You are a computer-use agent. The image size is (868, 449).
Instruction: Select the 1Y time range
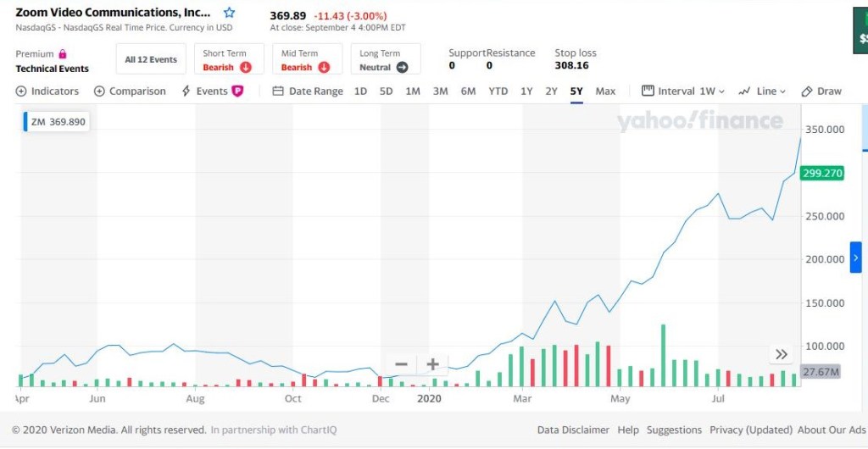(x=526, y=91)
